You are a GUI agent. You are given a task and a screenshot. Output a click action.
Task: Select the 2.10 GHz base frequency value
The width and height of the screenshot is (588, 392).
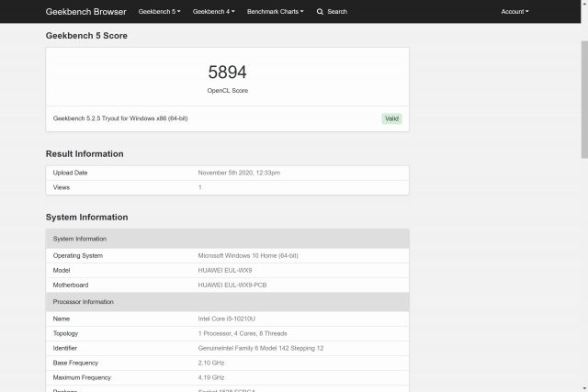tap(211, 363)
